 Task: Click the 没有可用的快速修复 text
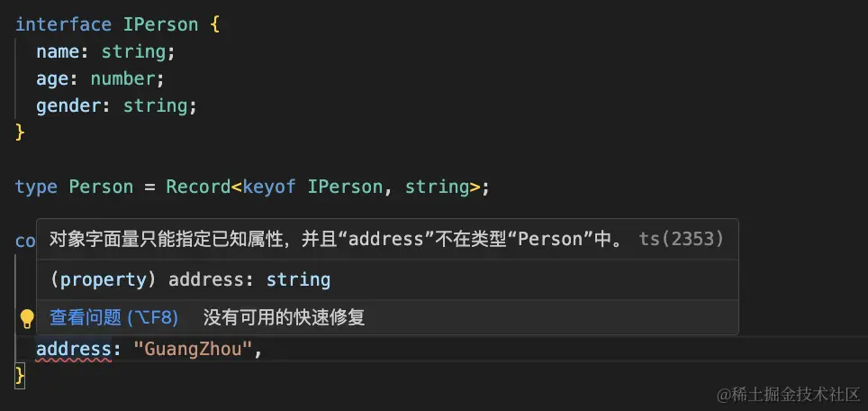pos(284,317)
